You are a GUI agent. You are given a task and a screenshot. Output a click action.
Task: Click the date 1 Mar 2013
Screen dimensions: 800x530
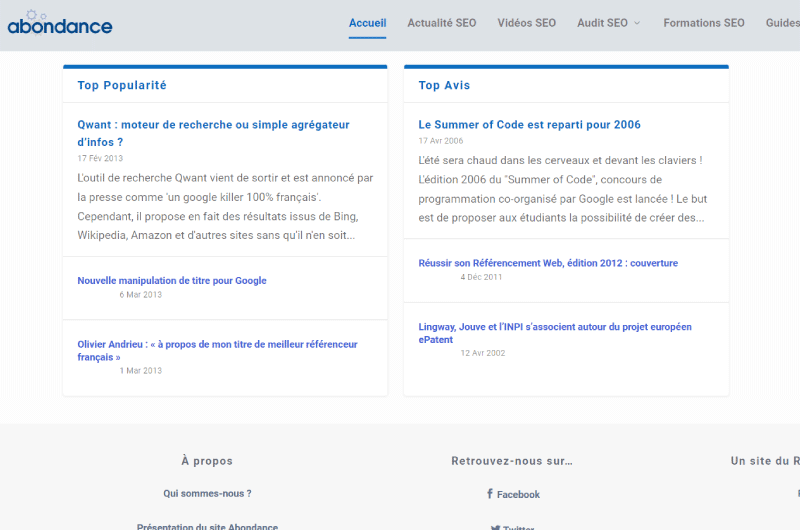[x=140, y=371]
